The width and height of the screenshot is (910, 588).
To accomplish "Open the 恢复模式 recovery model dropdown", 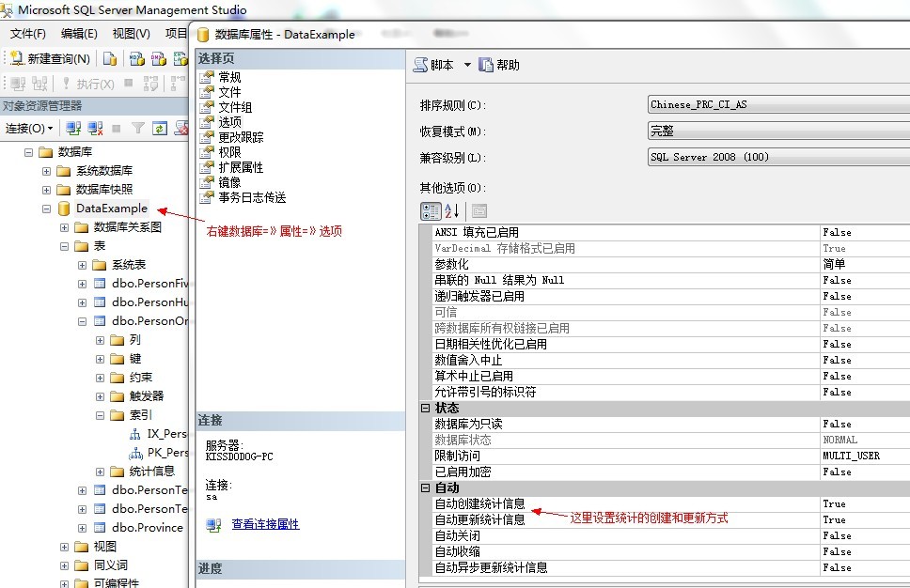I will 778,132.
